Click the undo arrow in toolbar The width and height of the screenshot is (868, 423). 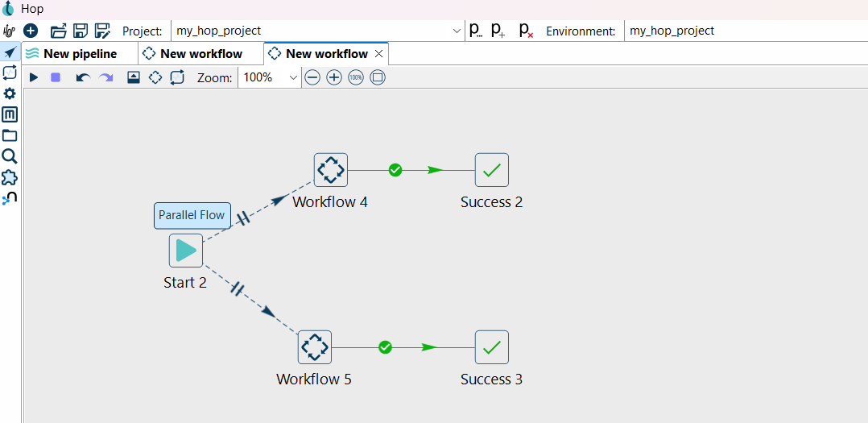point(82,77)
